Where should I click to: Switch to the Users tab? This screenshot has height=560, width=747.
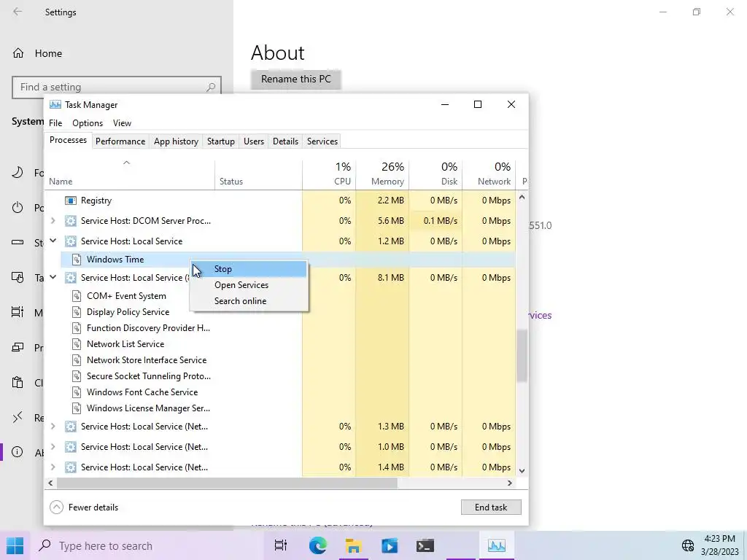pyautogui.click(x=253, y=141)
